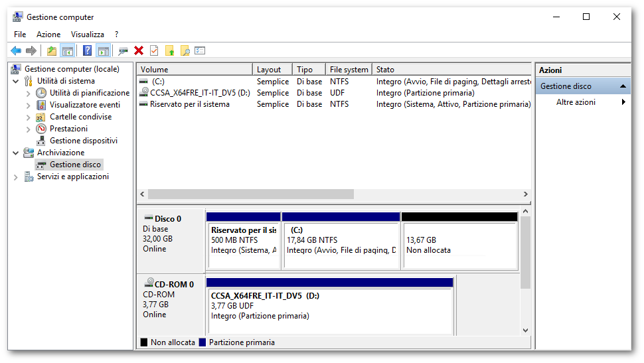Image resolution: width=644 pixels, height=363 pixels.
Task: Click the Up one level folder icon
Action: 52,50
